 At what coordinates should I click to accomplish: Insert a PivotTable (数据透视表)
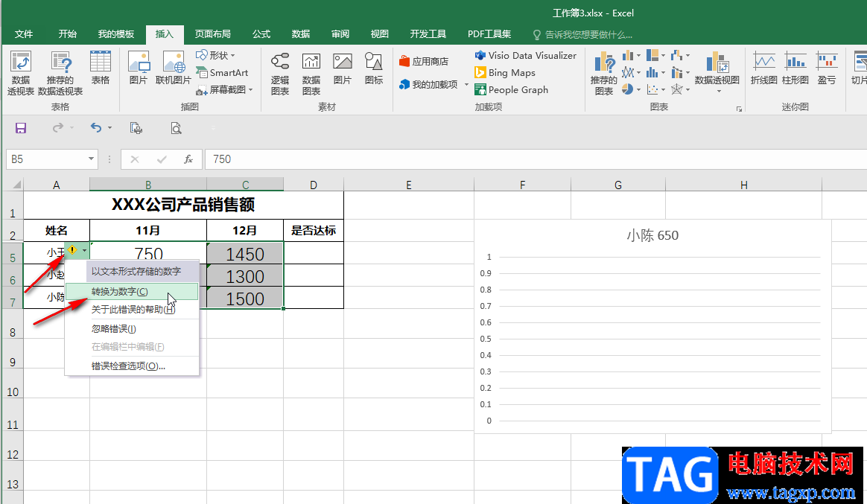[20, 74]
